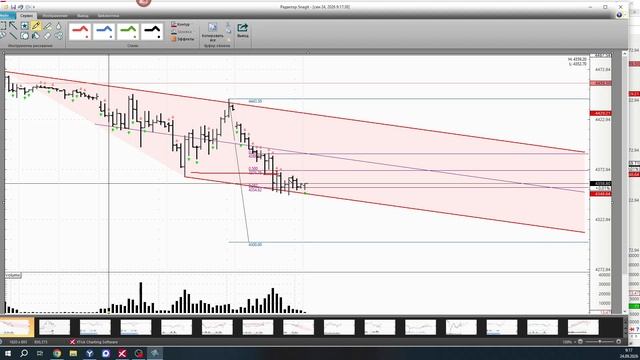
Task: Open the quick access toolbar dropdown arrow
Action: (x=34, y=7)
